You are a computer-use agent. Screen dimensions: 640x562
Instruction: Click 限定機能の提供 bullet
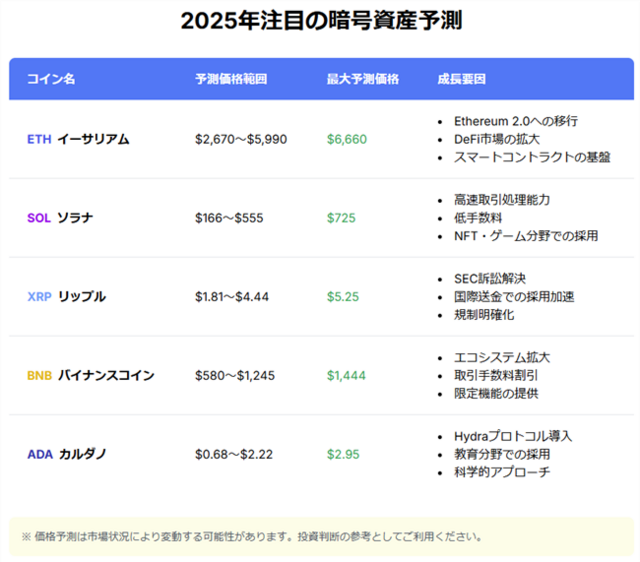click(x=496, y=393)
